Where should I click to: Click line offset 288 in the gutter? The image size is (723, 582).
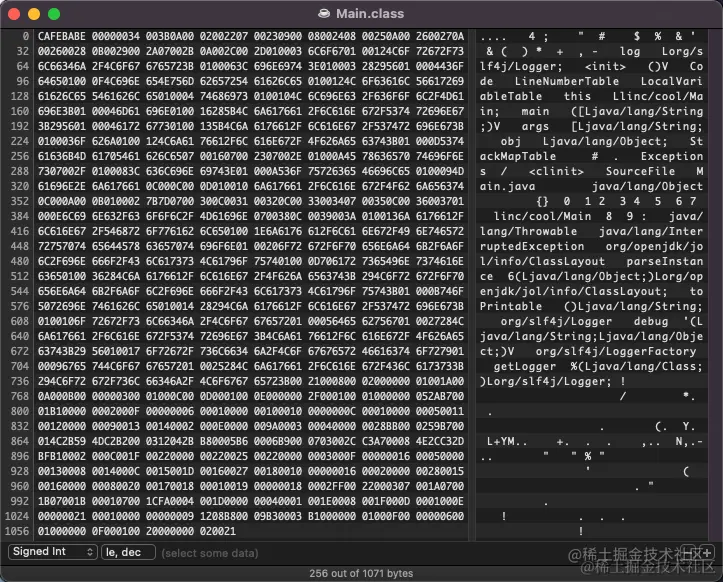click(x=19, y=171)
